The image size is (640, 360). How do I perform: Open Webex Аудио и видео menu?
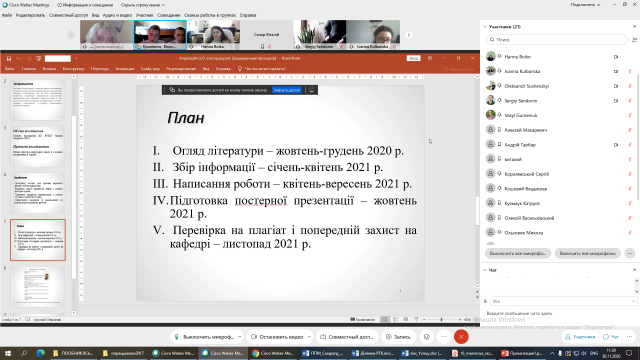pyautogui.click(x=117, y=15)
